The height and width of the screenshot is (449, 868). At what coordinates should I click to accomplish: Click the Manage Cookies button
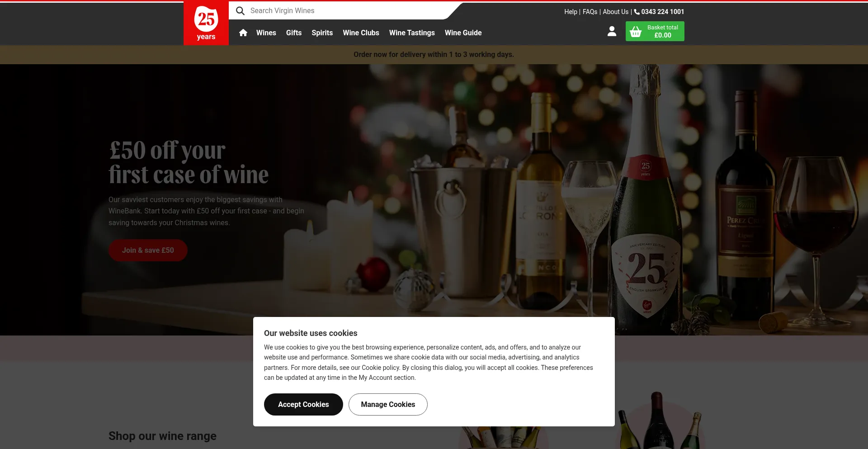[x=388, y=404]
